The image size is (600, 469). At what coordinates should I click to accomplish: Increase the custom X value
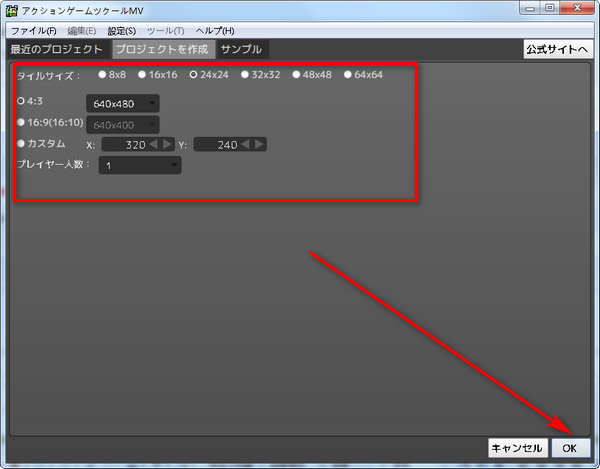click(167, 144)
